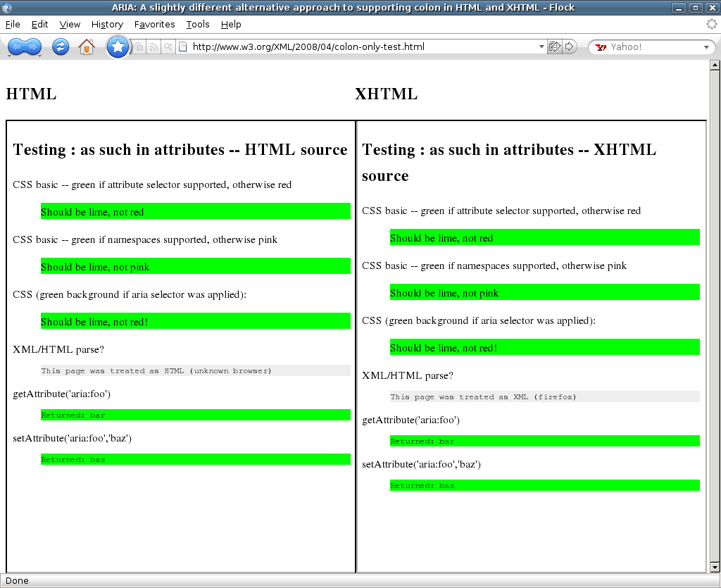721x588 pixels.
Task: Go back with the left arrow button
Action: 15,46
